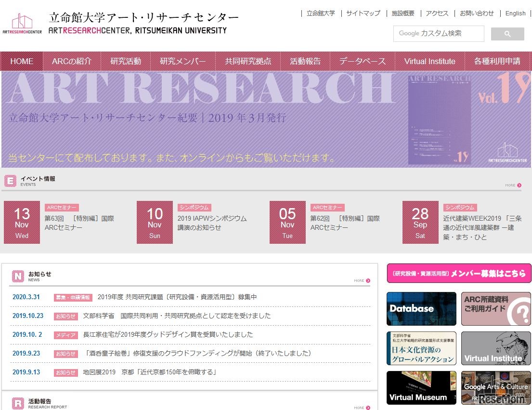532x410 pixels.
Task: Click the メンバー募集はこちら recruitment banner button
Action: point(458,273)
